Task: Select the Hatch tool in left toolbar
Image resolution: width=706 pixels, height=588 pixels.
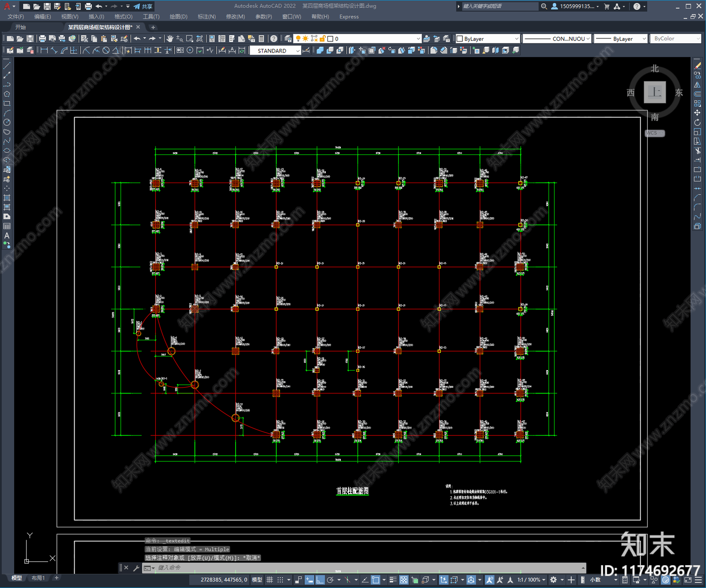Action: coord(7,198)
